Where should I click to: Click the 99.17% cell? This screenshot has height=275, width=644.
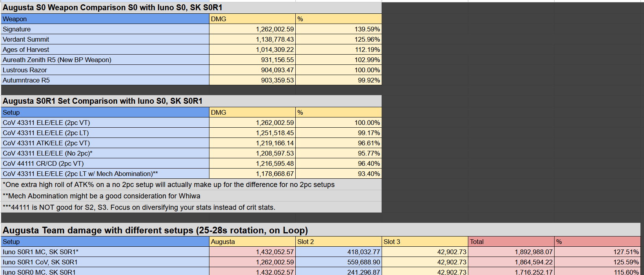coord(338,133)
